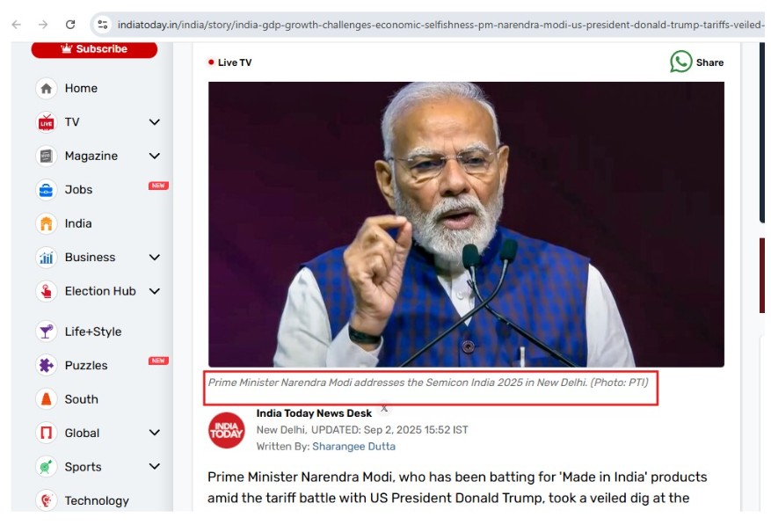
Task: Click the Live TV icon in sidebar
Action: pyautogui.click(x=47, y=122)
